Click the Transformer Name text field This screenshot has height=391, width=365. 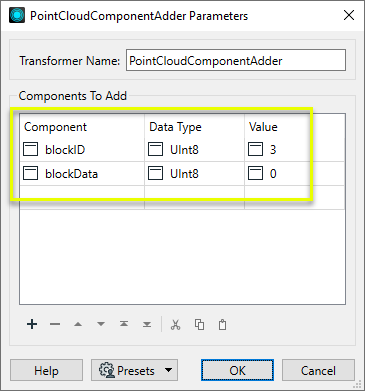pyautogui.click(x=236, y=60)
